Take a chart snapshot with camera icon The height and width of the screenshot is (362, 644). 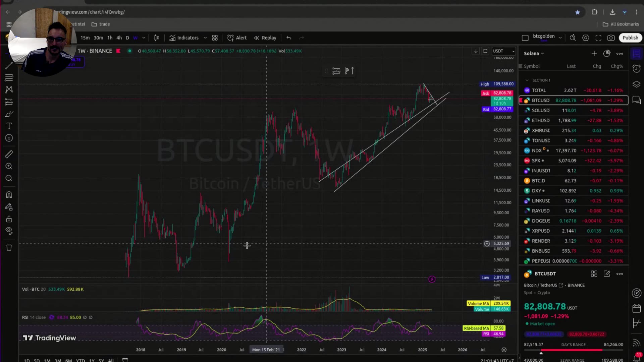coord(611,38)
